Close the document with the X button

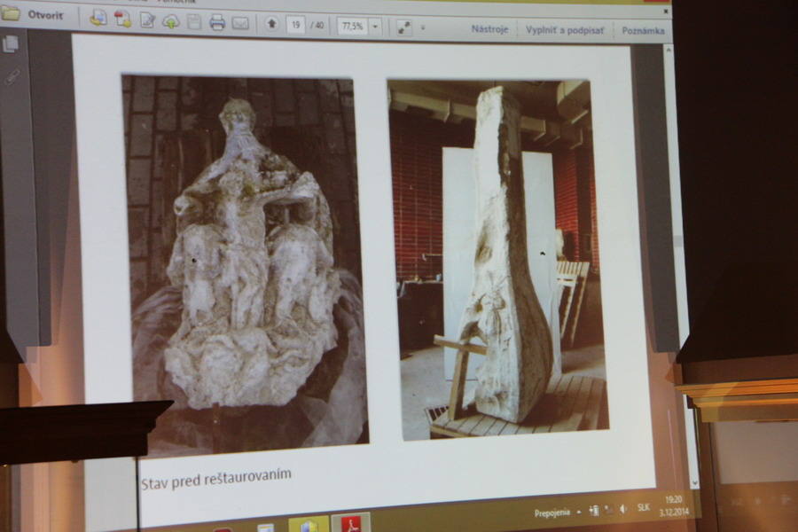click(666, 12)
